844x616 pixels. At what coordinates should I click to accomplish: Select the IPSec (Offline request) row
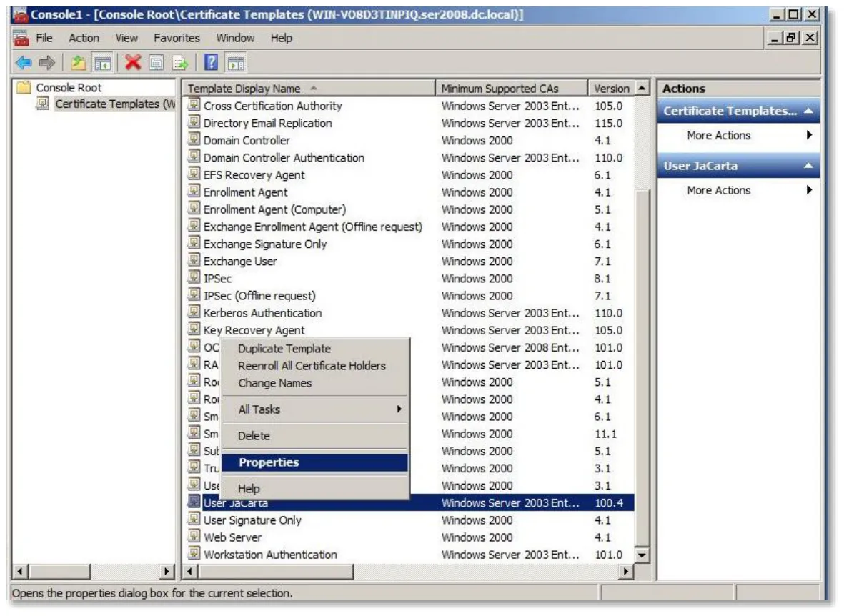409,296
